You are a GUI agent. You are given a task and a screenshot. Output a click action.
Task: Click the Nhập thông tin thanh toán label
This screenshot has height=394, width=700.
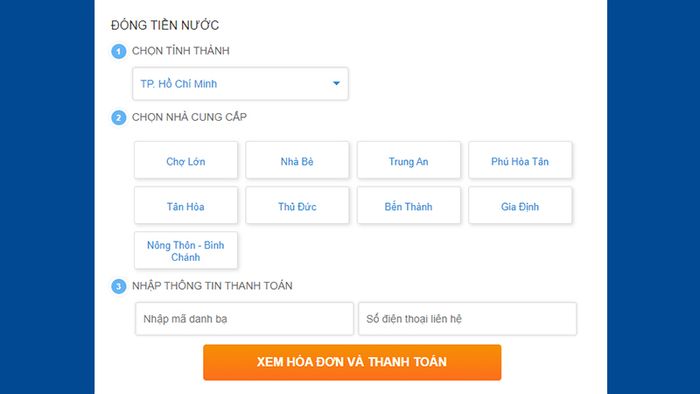coord(212,286)
